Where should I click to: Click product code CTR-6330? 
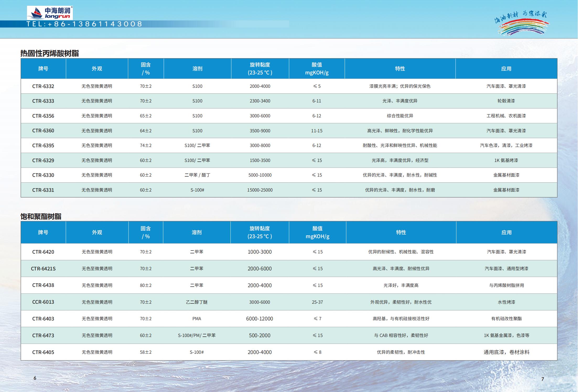(x=43, y=175)
